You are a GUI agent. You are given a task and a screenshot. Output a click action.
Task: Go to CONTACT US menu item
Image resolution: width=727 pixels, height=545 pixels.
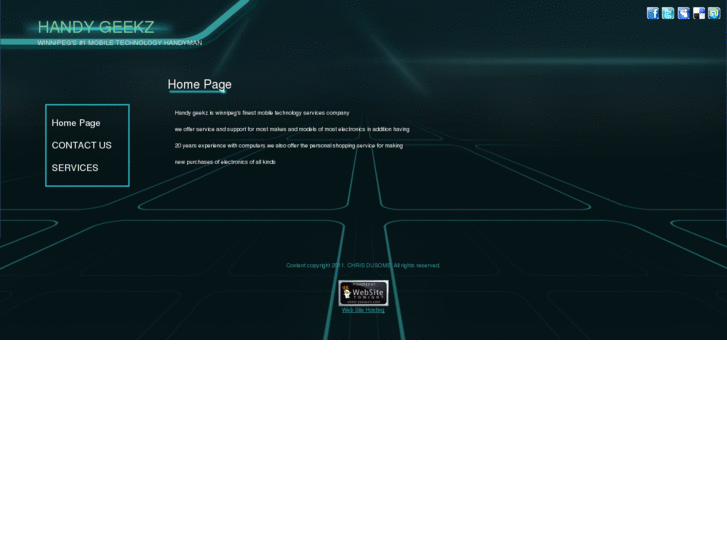click(82, 145)
